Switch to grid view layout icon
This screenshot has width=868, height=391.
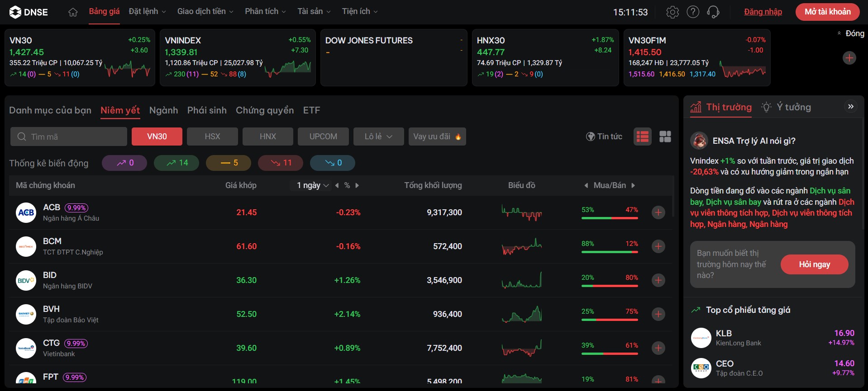click(x=665, y=137)
